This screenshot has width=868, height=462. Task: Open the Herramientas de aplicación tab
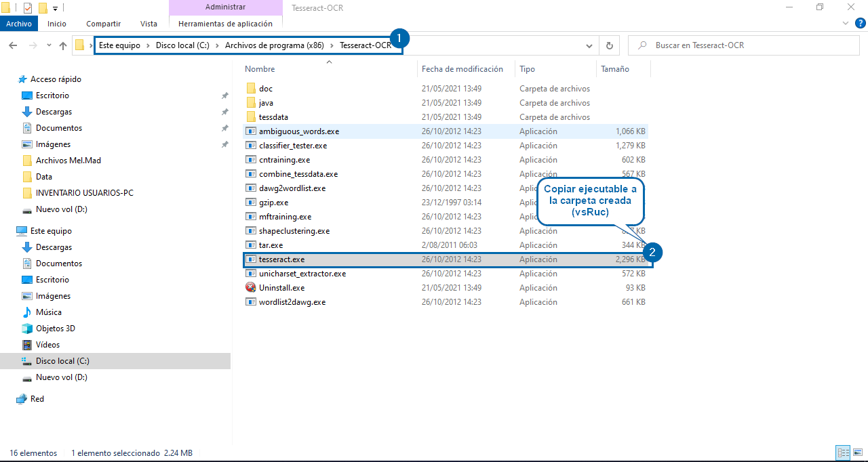(x=226, y=24)
